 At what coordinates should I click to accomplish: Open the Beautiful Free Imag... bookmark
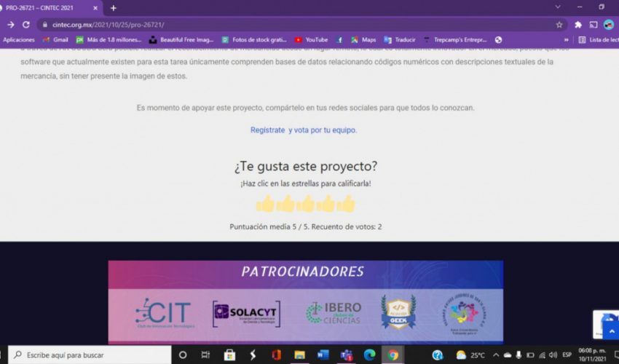[x=181, y=40]
